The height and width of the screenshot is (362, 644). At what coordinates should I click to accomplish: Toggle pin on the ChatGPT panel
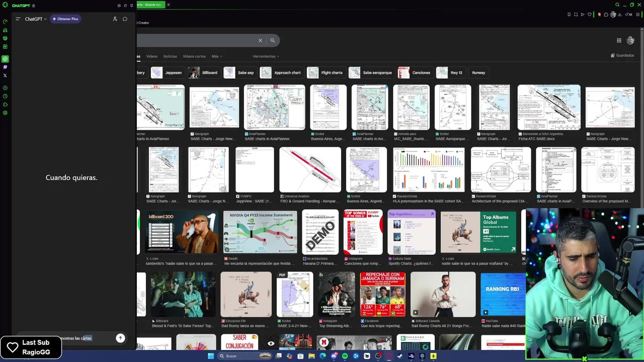[x=132, y=6]
